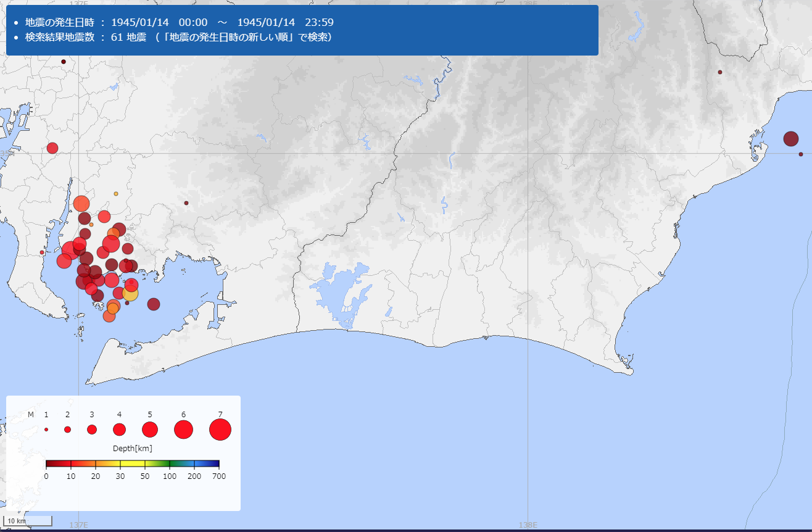Screen dimensions: 812x532
Task: Click the isolated red circle near the 35-degree latitude line
Action: pos(52,148)
